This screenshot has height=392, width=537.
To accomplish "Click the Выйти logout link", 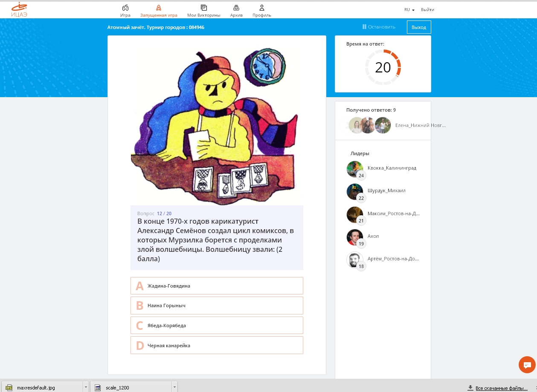I will (x=427, y=10).
